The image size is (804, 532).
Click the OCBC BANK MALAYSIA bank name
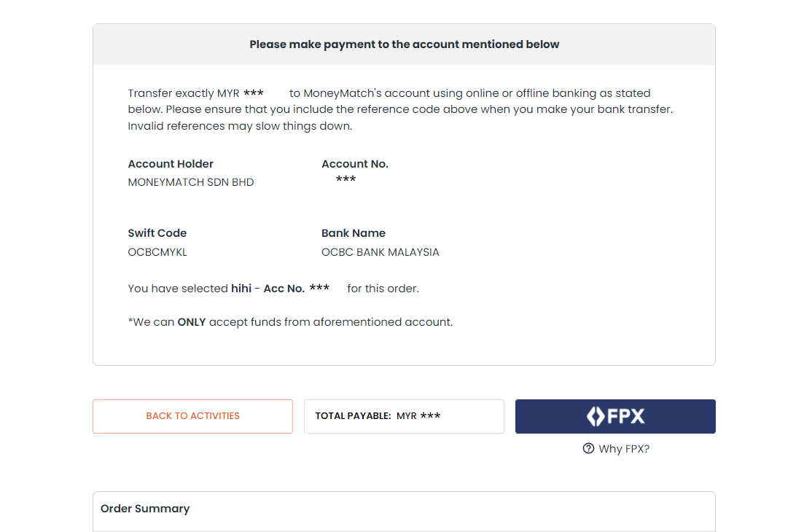tap(380, 252)
